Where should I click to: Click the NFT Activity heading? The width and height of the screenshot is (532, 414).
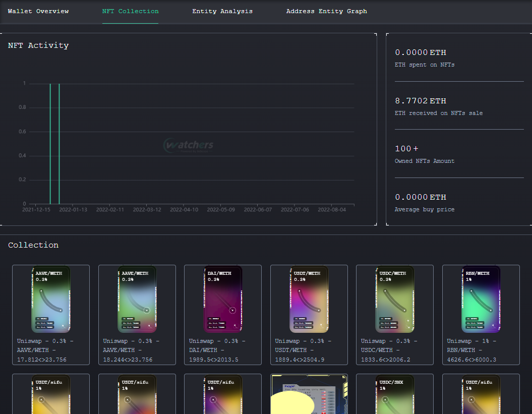38,45
